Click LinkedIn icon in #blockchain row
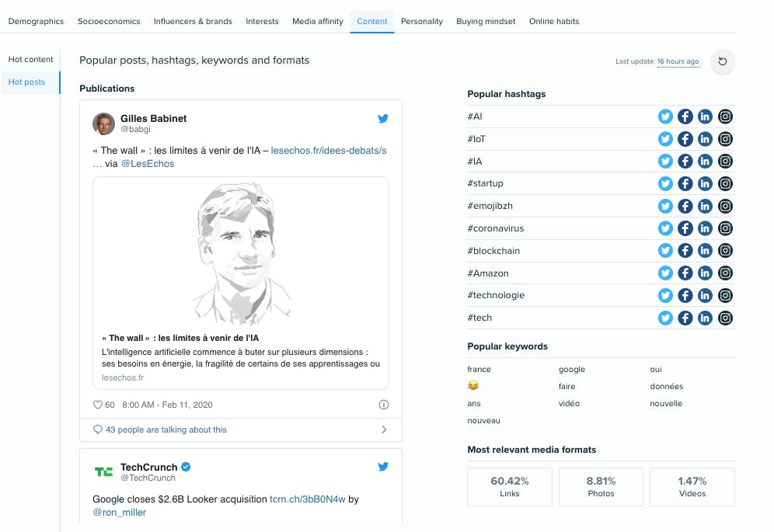774x532 pixels. tap(705, 251)
